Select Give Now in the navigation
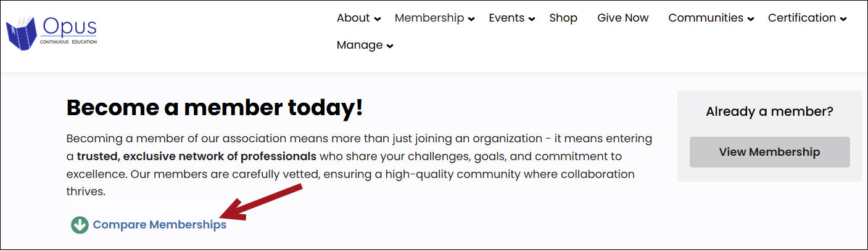868x250 pixels. point(622,18)
